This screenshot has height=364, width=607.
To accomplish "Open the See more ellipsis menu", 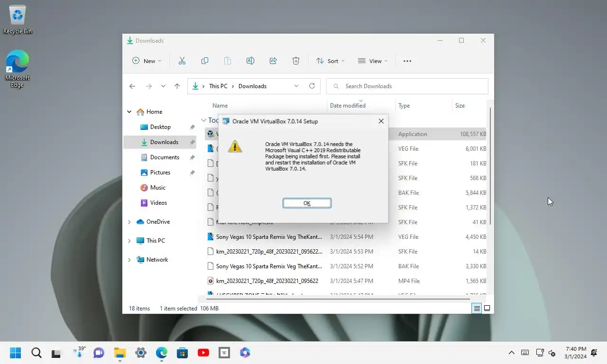I will 407,61.
